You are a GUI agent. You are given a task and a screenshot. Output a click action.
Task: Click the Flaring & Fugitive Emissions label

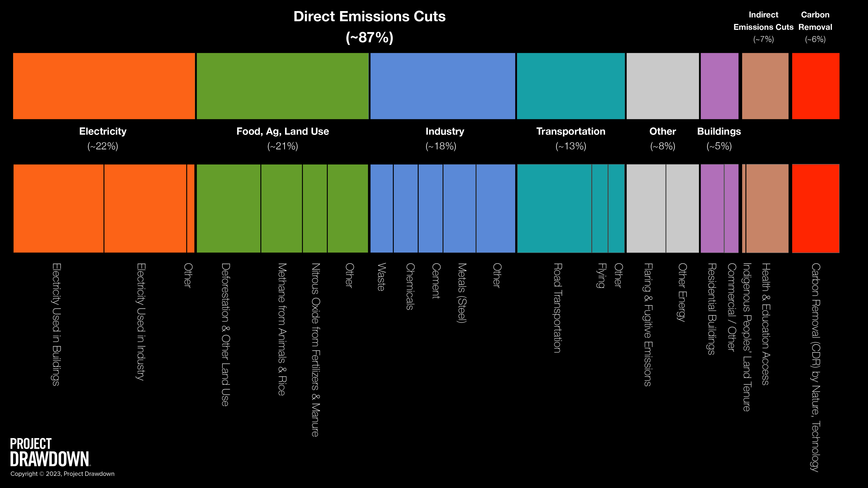[648, 324]
